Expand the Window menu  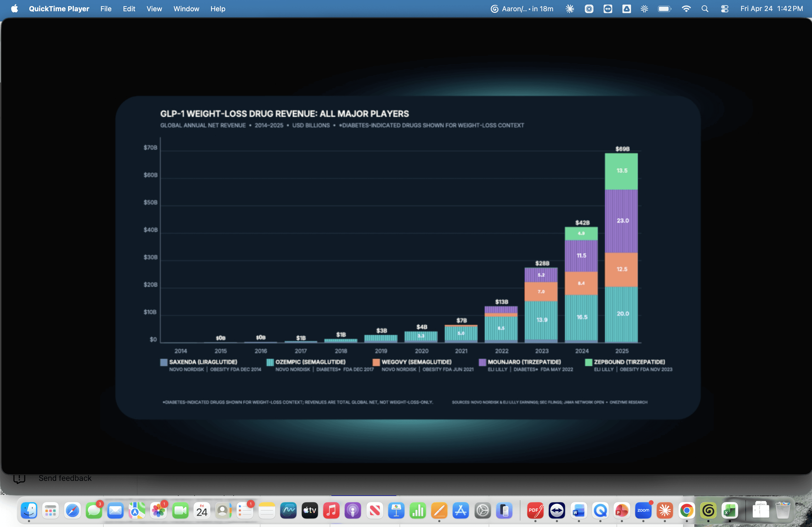(186, 9)
